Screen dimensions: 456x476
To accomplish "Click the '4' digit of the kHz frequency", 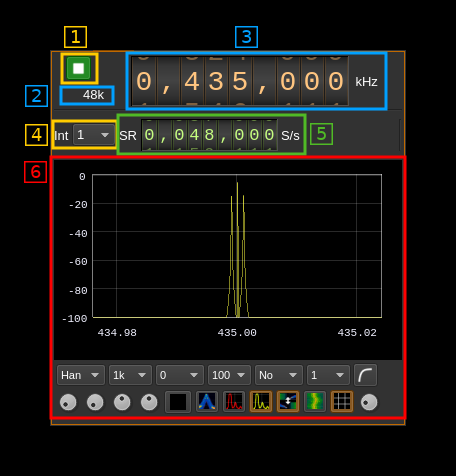I will pyautogui.click(x=192, y=81).
